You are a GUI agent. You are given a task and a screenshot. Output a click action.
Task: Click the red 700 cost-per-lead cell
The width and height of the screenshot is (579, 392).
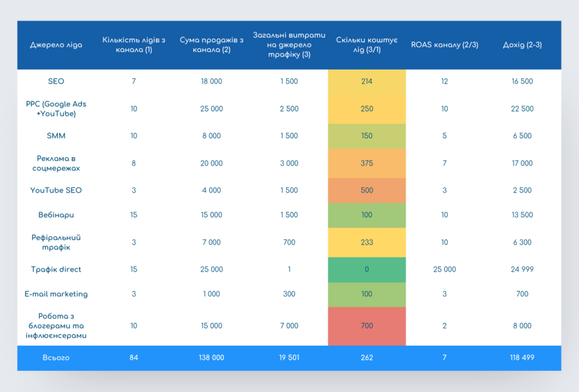(x=366, y=326)
